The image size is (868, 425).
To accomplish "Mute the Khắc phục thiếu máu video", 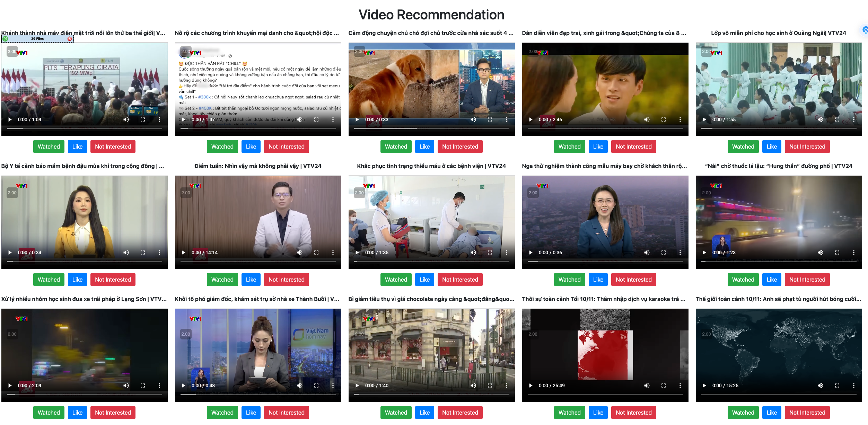I will pos(473,253).
